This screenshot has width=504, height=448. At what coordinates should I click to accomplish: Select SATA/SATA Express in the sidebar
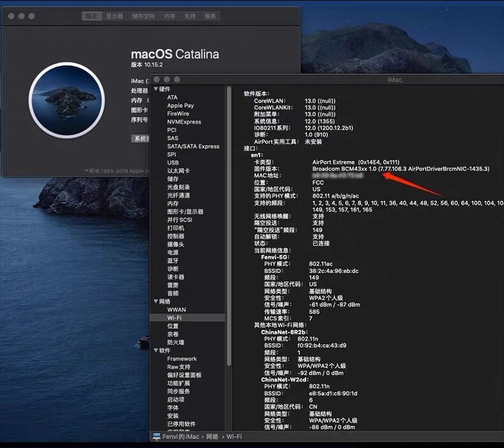pos(193,146)
